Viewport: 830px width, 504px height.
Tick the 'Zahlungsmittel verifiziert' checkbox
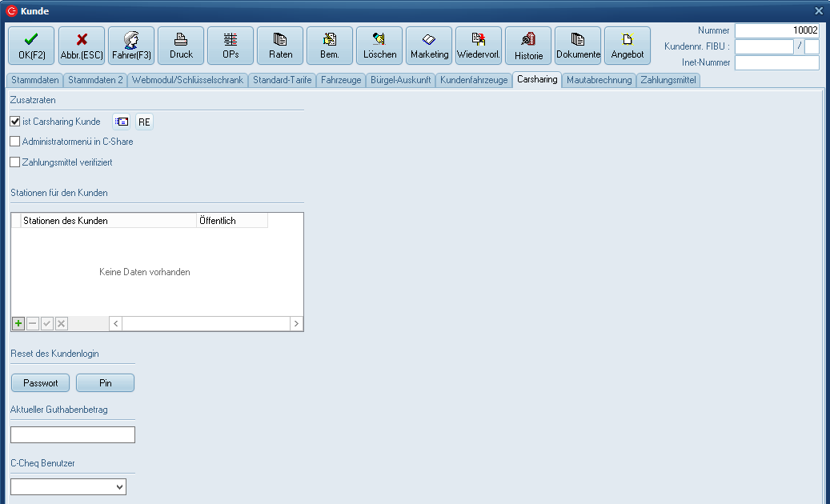tap(15, 162)
